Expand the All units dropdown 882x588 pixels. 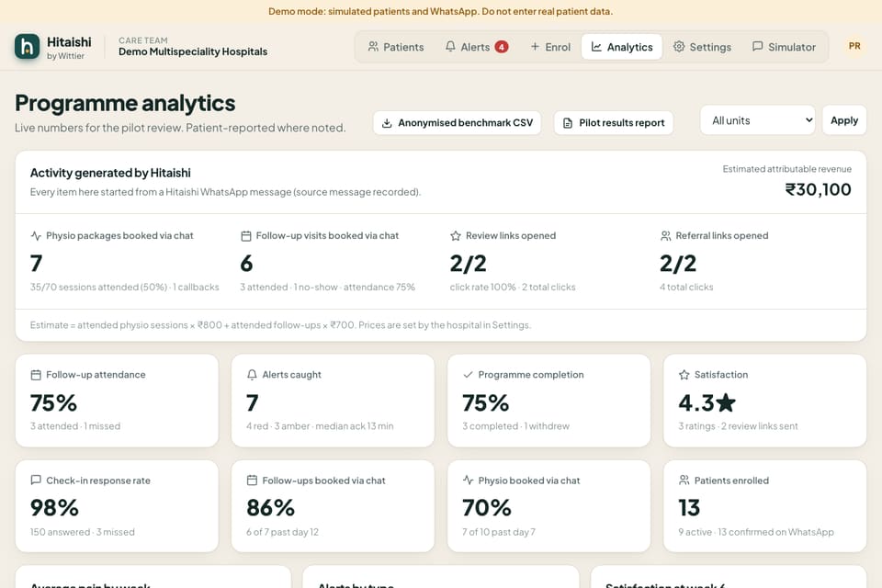[x=758, y=119]
